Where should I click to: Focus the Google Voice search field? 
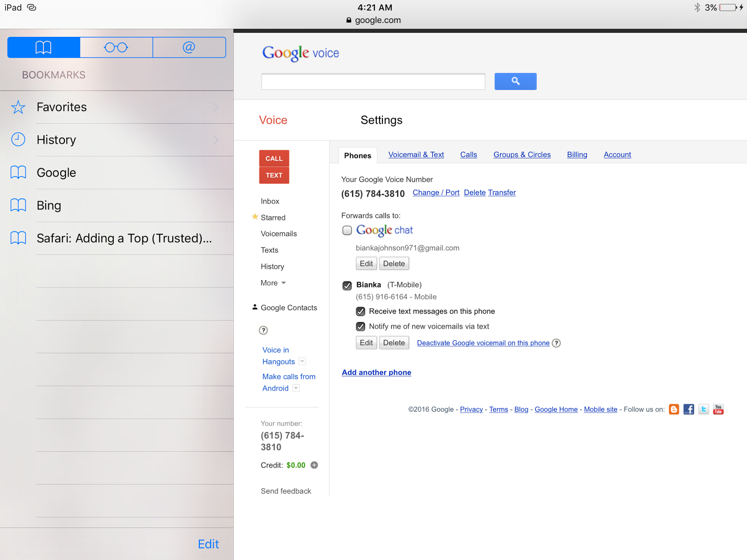[x=373, y=82]
